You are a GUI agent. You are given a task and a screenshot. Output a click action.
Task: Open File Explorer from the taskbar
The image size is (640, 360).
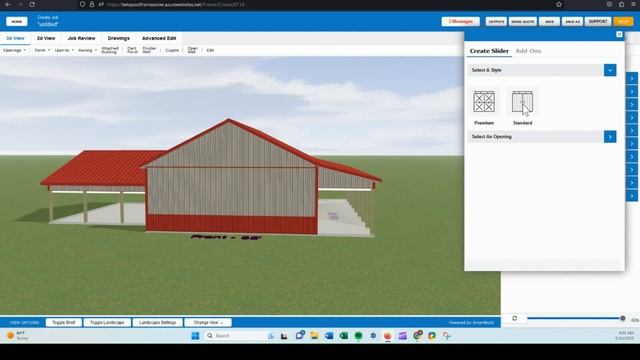point(314,336)
